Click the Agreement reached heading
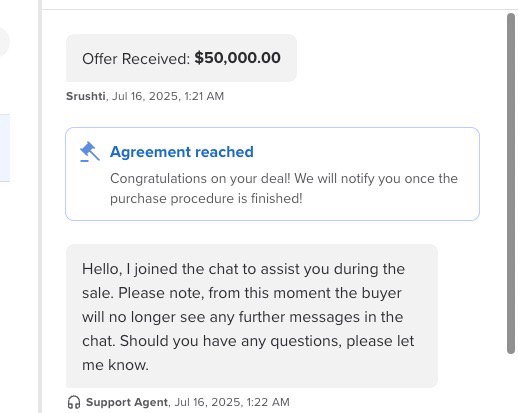The width and height of the screenshot is (518, 413). 182,152
